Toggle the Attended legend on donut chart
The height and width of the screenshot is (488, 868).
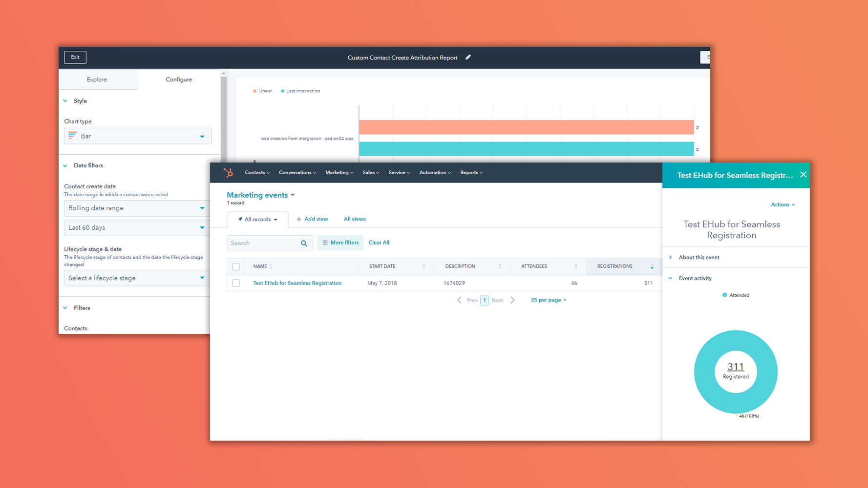pos(735,295)
